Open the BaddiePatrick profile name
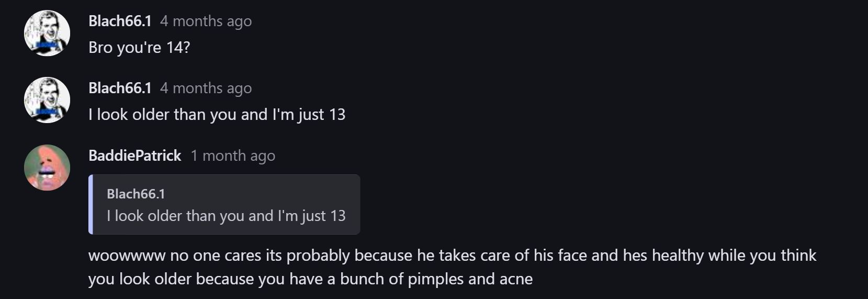 tap(134, 156)
